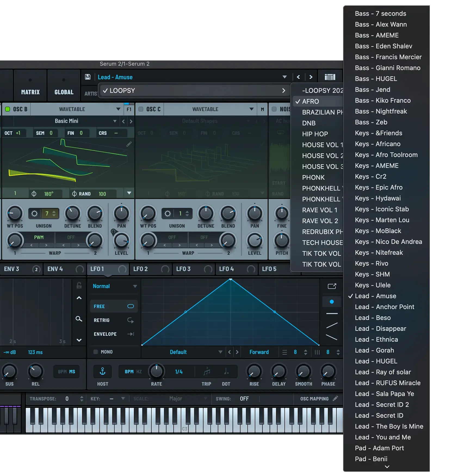Viewport: 476px width, 476px height.
Task: Click the LFO 1/4 rate value
Action: tap(179, 372)
